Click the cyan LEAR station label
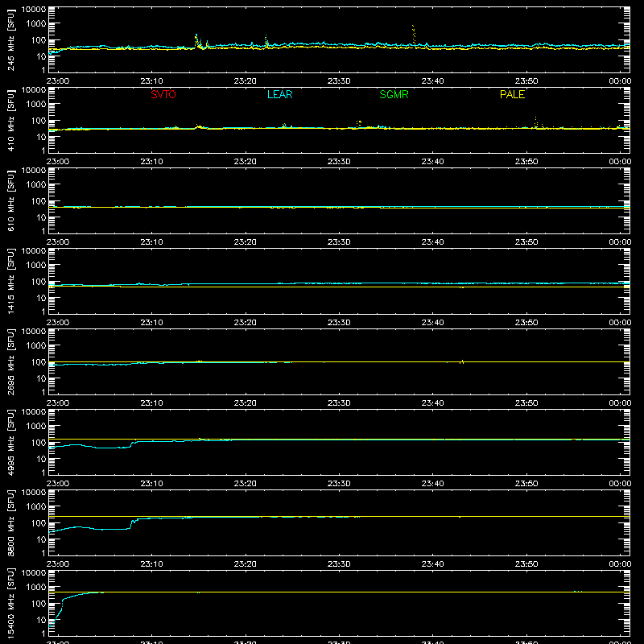The image size is (644, 644). [x=279, y=94]
